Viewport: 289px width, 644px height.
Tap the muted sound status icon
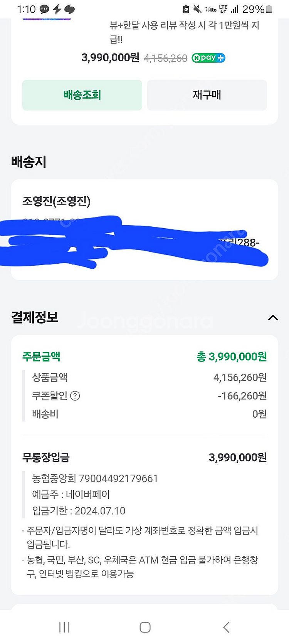(x=197, y=9)
